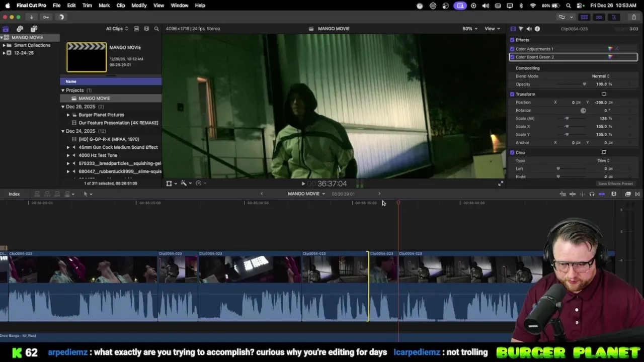The width and height of the screenshot is (644, 362).
Task: Open the All Clips filter dropdown
Action: [x=117, y=29]
